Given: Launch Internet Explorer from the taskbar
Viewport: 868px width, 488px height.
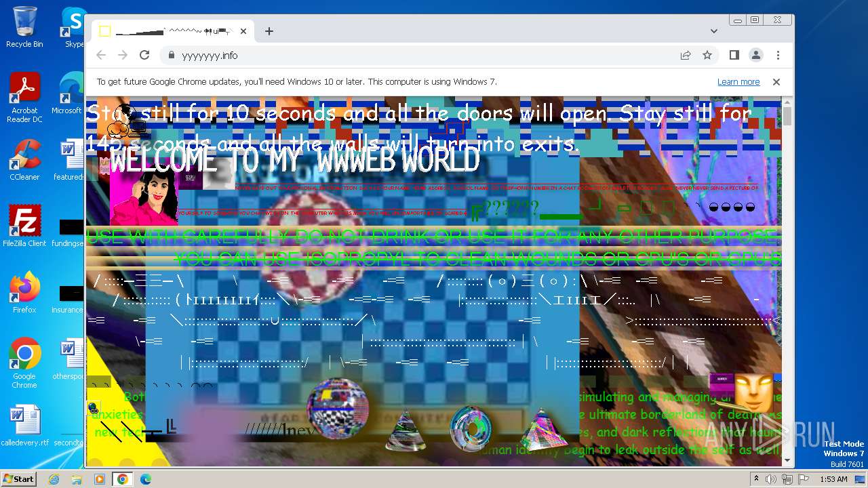Looking at the screenshot, I should tap(54, 479).
